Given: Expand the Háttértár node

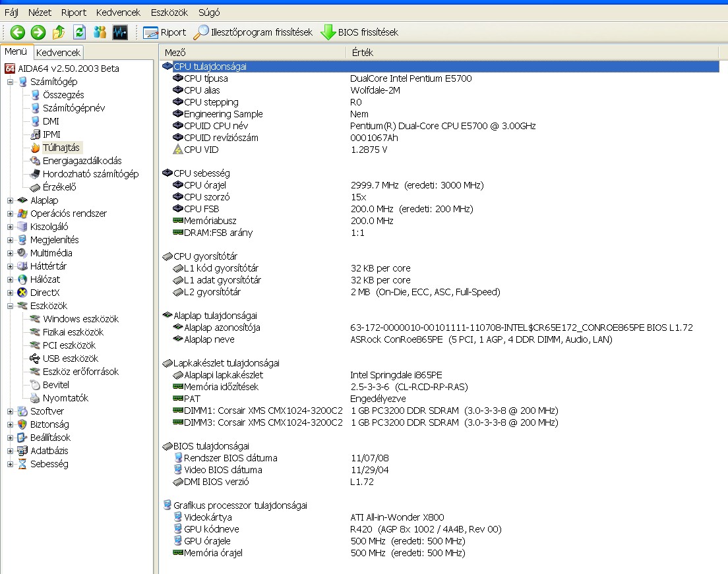Looking at the screenshot, I should (x=10, y=267).
